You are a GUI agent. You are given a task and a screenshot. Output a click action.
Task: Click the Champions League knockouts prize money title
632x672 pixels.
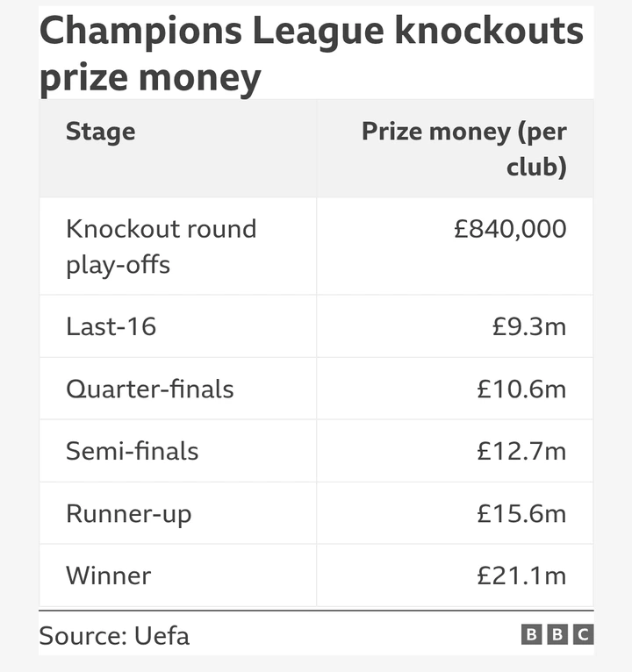pos(312,54)
